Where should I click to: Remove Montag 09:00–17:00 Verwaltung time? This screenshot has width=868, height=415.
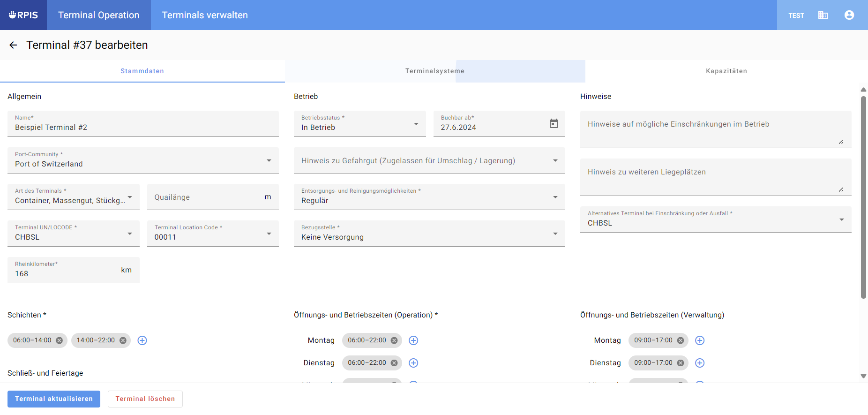coord(681,340)
